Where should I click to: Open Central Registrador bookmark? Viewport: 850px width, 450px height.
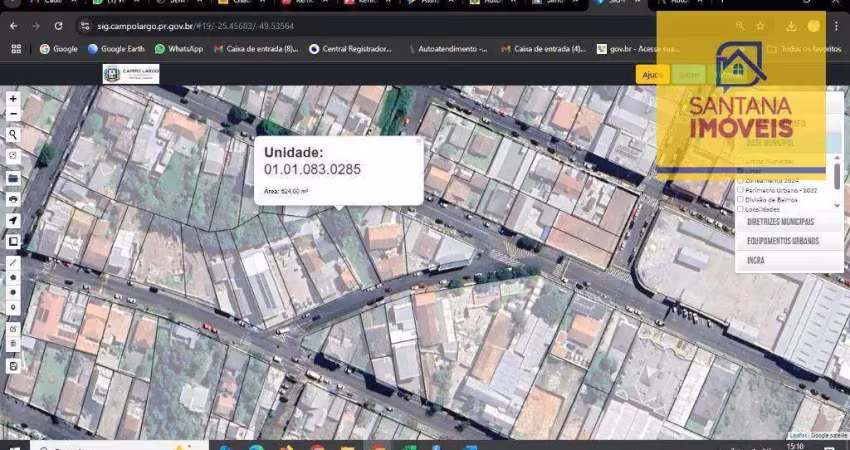[351, 49]
